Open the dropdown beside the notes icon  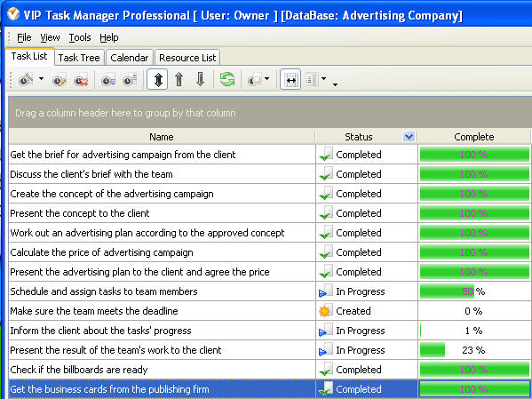point(267,79)
